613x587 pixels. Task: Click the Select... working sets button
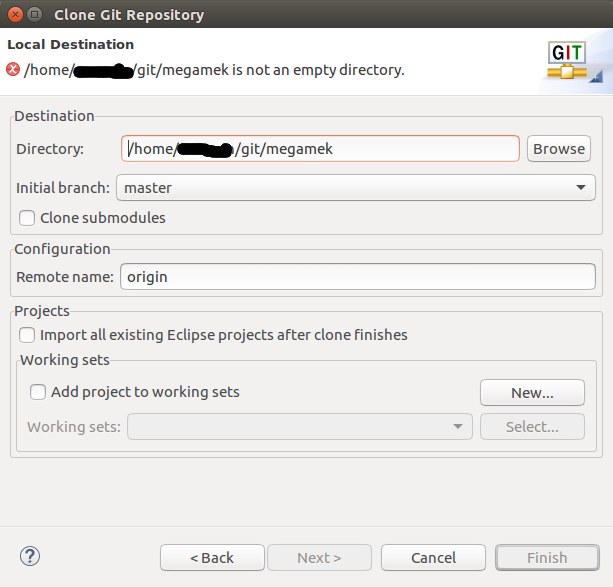click(532, 427)
